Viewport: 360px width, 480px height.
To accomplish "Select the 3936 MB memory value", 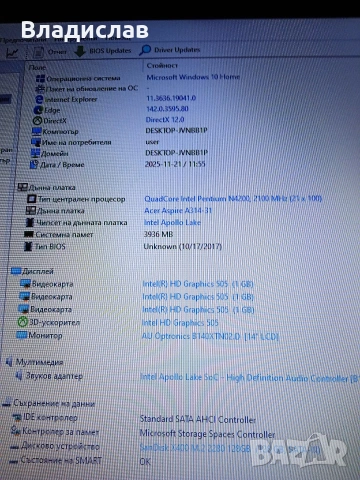I will tap(158, 234).
